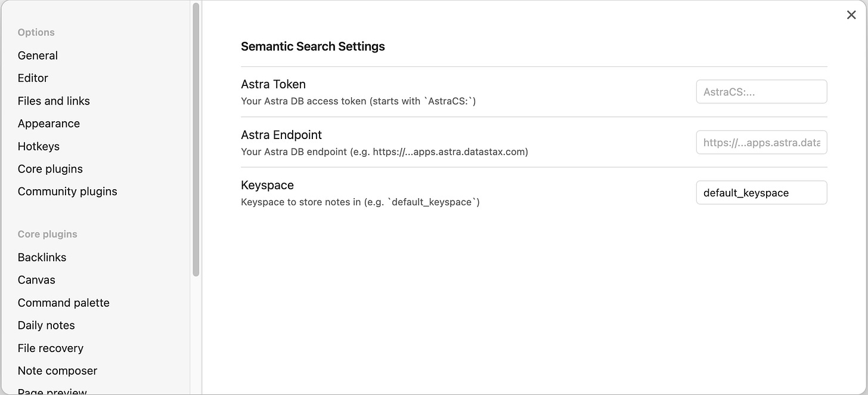Open Backlinks plugin settings

click(x=42, y=257)
